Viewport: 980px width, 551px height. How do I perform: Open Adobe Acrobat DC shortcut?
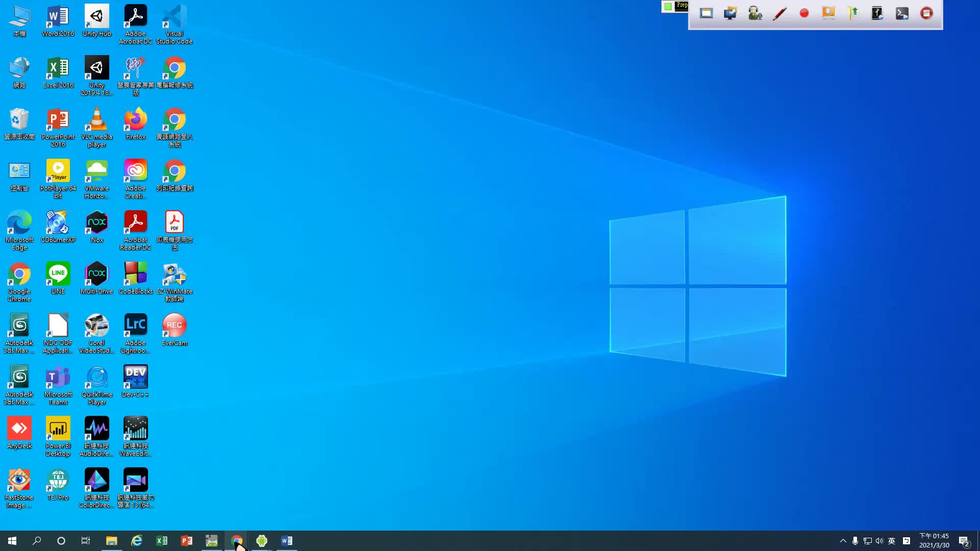[135, 25]
